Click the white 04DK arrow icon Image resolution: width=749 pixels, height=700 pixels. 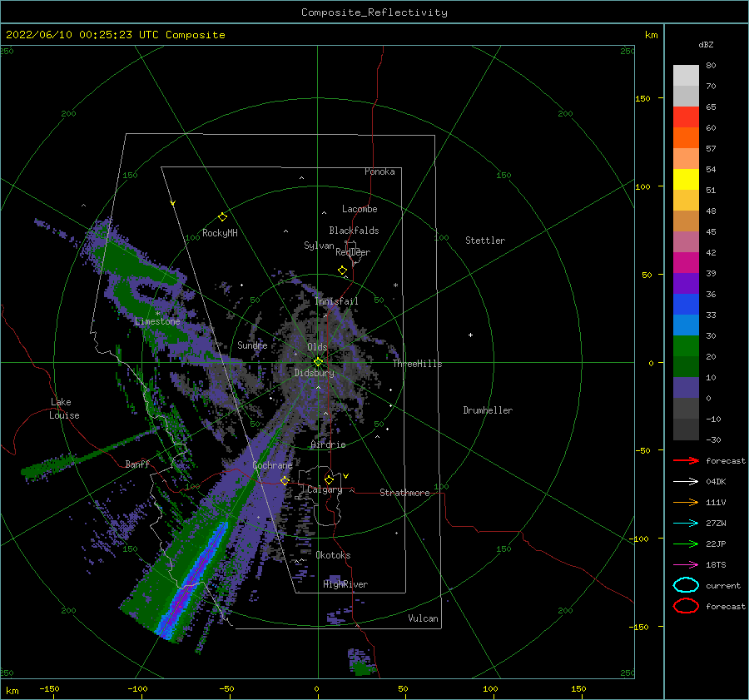pos(686,481)
